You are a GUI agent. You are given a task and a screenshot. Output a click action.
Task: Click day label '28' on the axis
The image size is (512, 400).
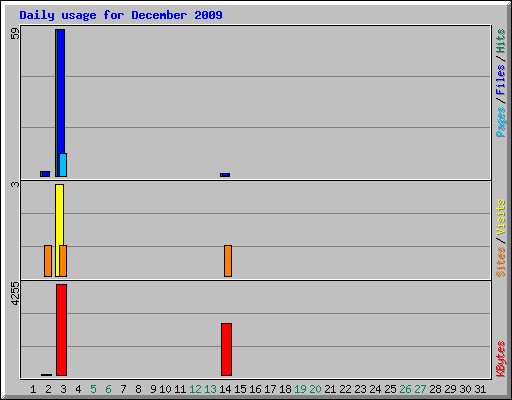point(435,389)
